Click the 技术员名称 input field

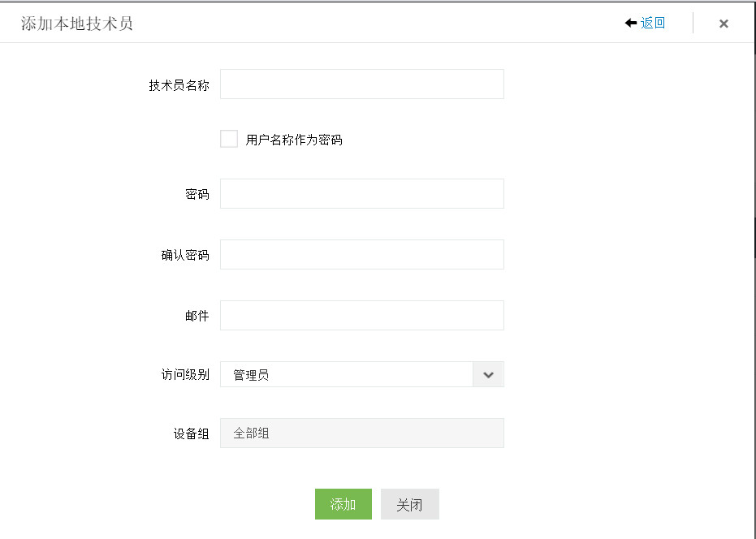pos(361,84)
